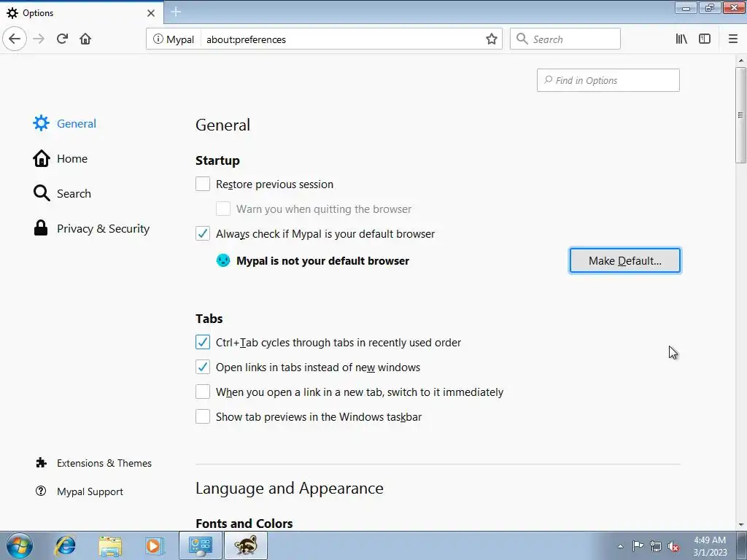Click the site information icon in address bar
747x560 pixels.
(x=158, y=39)
